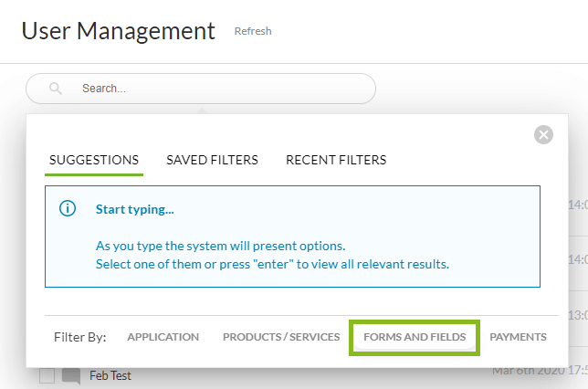Viewport: 588px width, 389px height.
Task: Click the magnifying glass search icon
Action: click(x=56, y=89)
